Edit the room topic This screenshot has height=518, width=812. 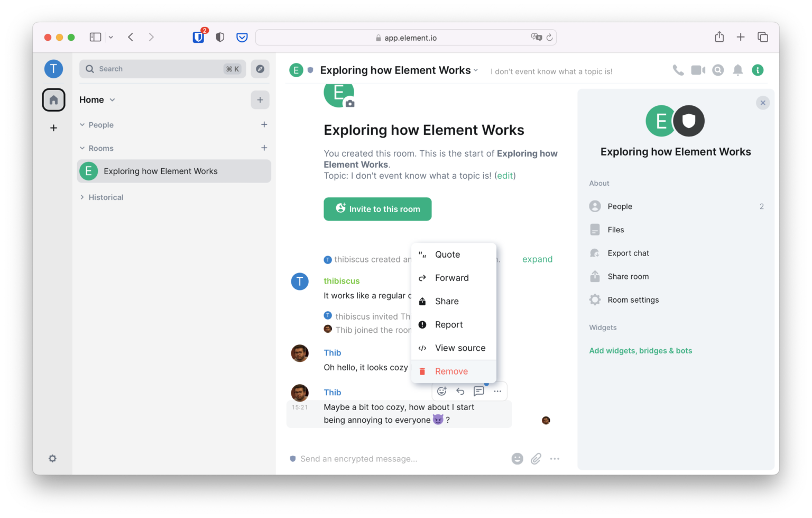click(505, 175)
